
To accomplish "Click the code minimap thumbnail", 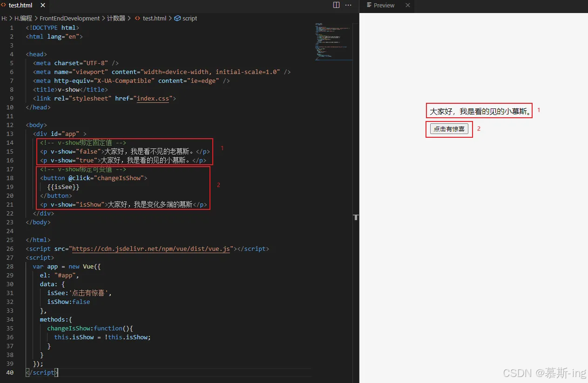I will coord(333,41).
